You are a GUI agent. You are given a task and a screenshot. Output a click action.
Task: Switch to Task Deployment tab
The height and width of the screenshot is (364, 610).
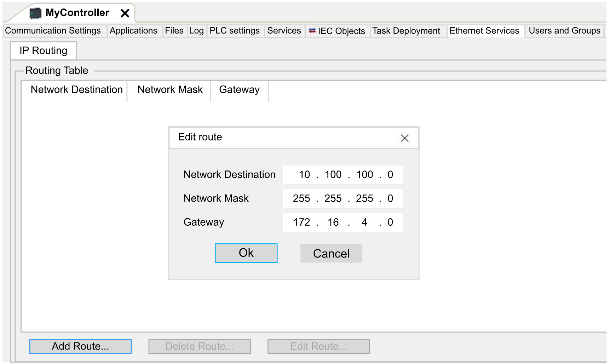click(x=406, y=31)
